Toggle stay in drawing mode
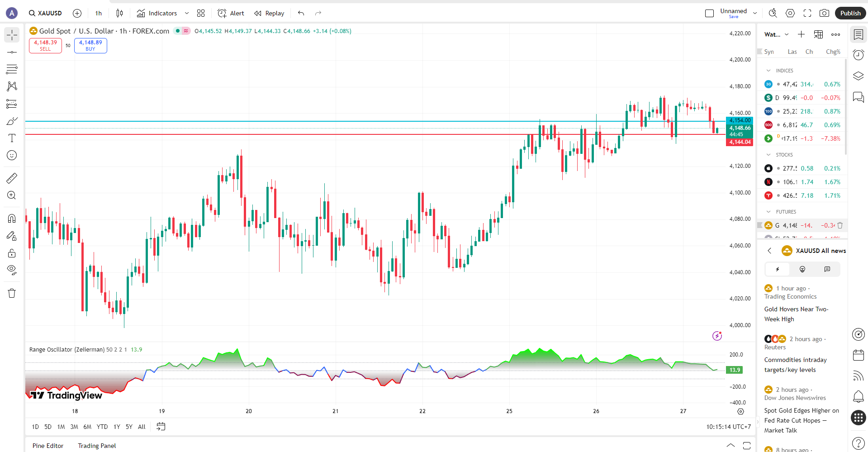868x452 pixels. coord(12,236)
